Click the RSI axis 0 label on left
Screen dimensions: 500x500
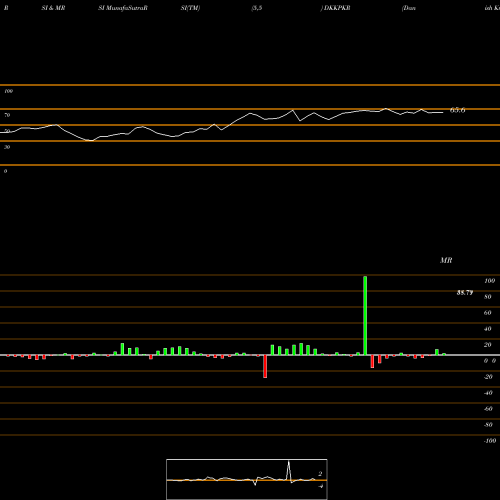(x=5, y=171)
